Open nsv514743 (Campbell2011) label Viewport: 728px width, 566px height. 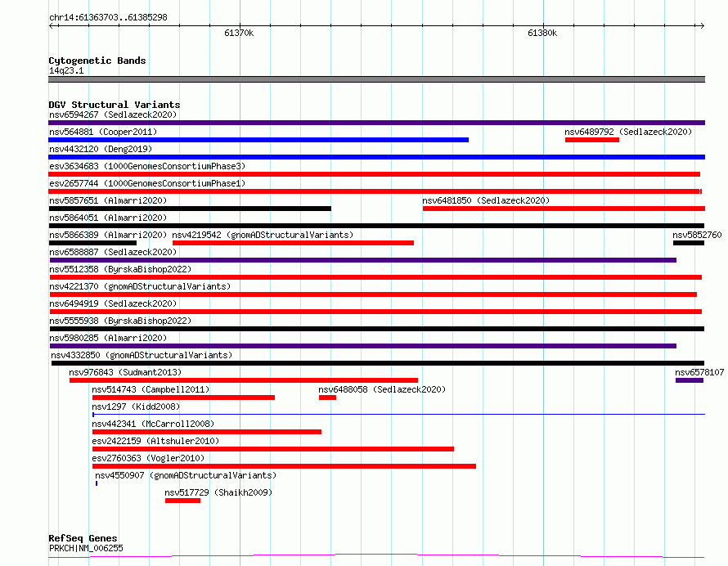pos(151,389)
